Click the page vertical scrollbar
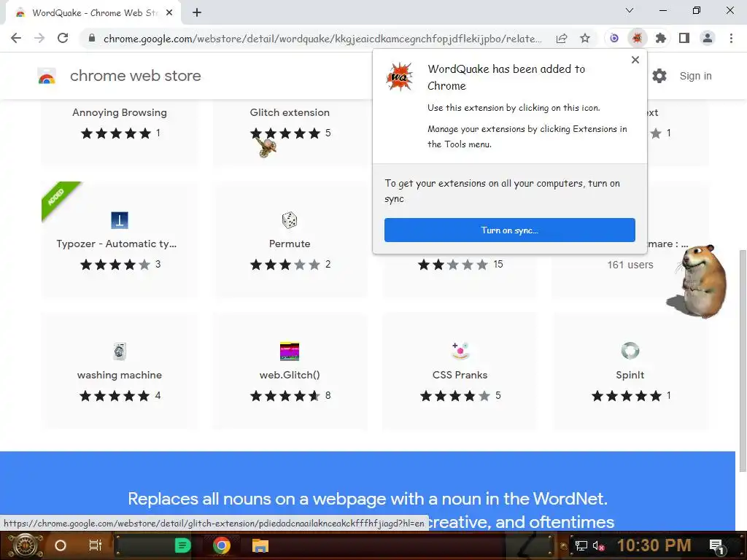 point(742,360)
